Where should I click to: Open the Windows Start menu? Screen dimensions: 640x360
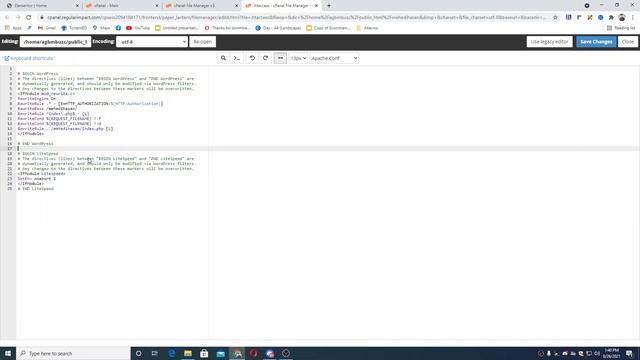pyautogui.click(x=8, y=353)
